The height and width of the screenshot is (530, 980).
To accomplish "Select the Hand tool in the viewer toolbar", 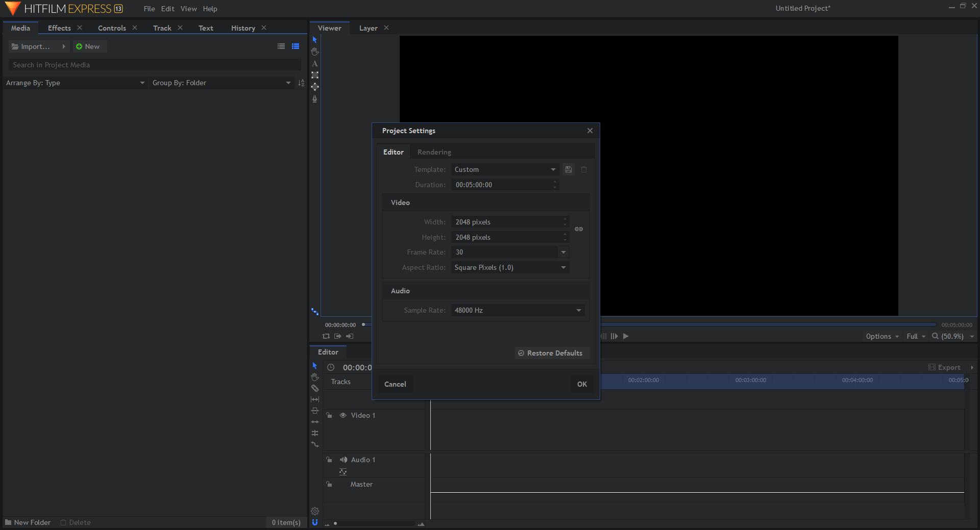I will [315, 52].
